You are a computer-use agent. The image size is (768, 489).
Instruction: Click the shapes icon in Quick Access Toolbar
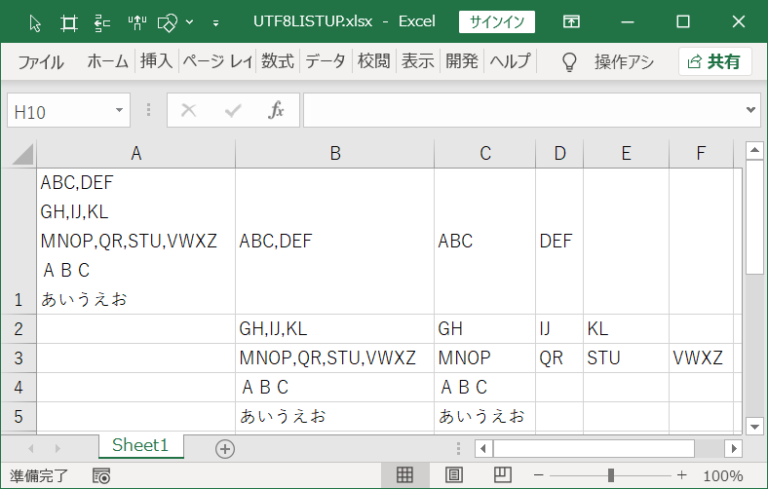(168, 23)
